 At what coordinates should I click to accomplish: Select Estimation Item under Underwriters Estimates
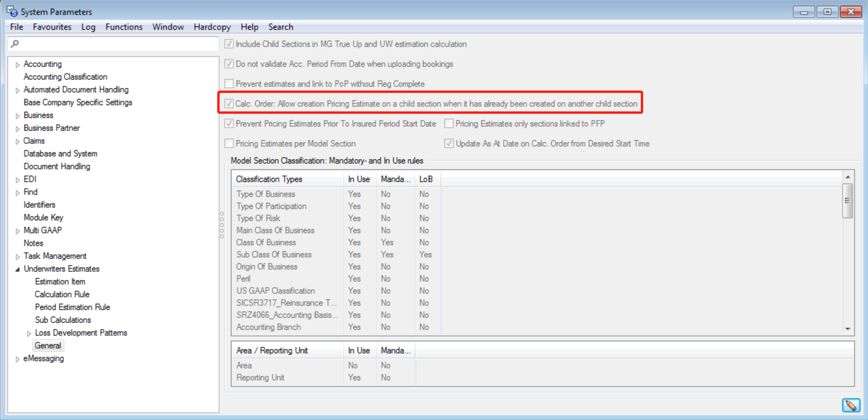[x=60, y=282]
